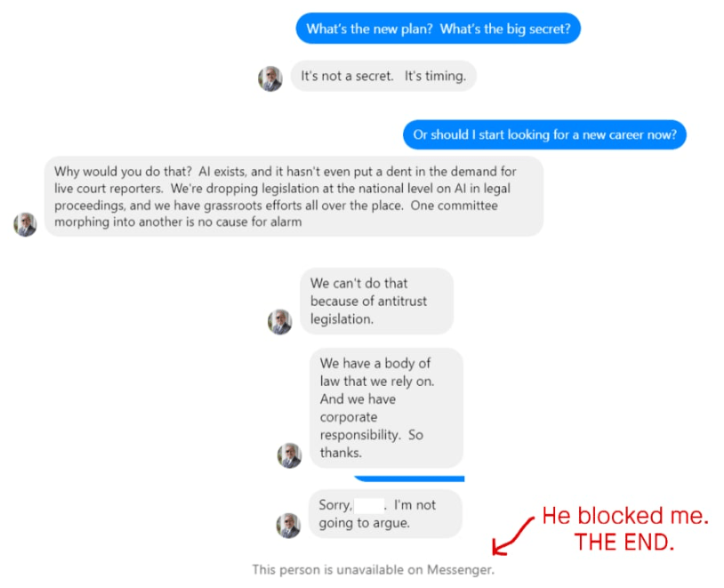Viewport: 724px width, 588px height.
Task: Click the "We have a body of law" bubble
Action: 386,408
